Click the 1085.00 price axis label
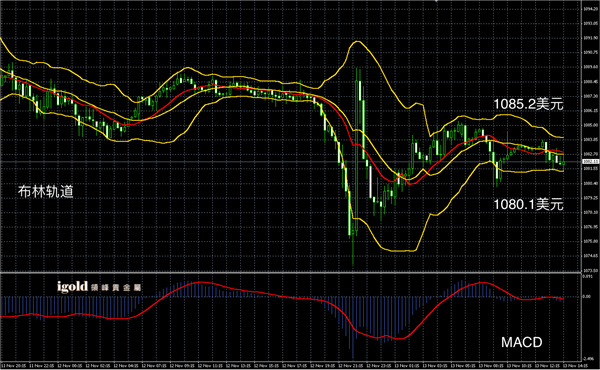600x370 pixels. click(x=589, y=125)
